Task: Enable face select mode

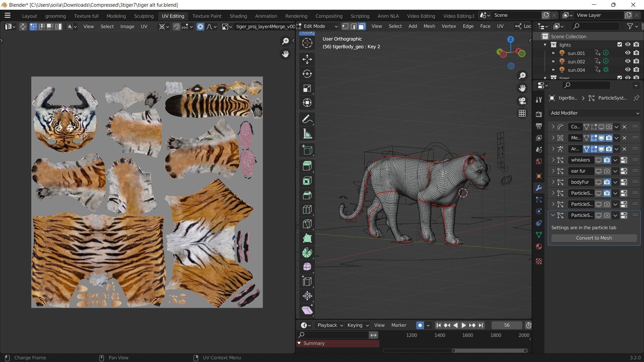Action: click(x=362, y=26)
